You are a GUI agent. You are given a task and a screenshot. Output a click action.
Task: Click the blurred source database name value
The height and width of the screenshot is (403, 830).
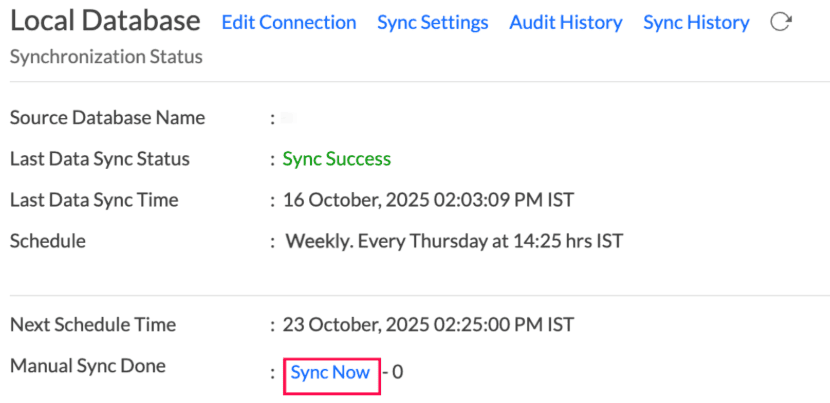(x=287, y=118)
